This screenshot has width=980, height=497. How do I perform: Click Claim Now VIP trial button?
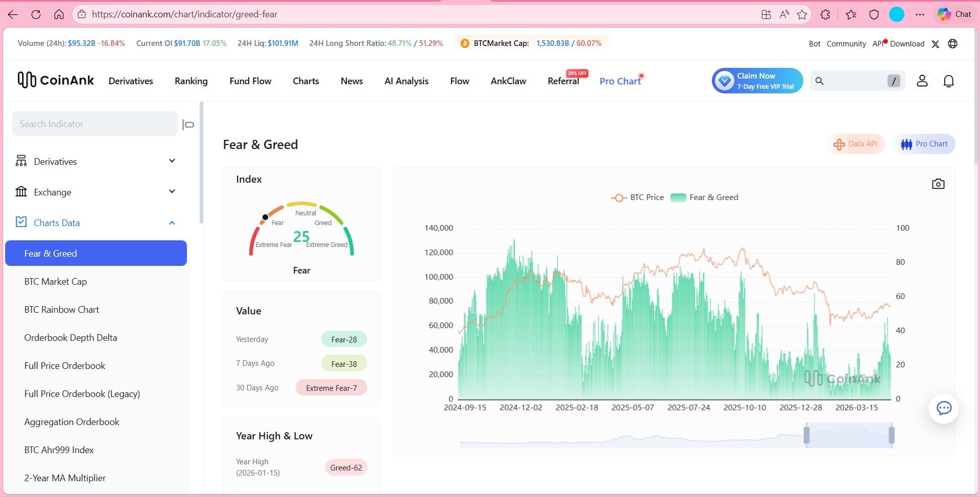pyautogui.click(x=757, y=81)
